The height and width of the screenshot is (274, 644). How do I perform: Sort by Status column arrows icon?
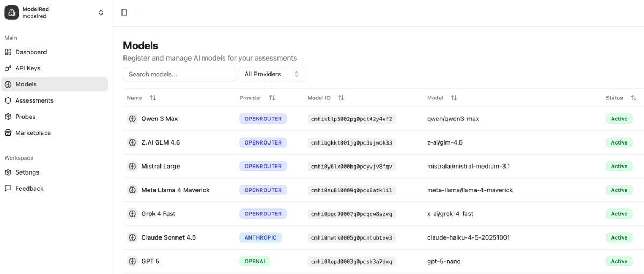coord(633,98)
